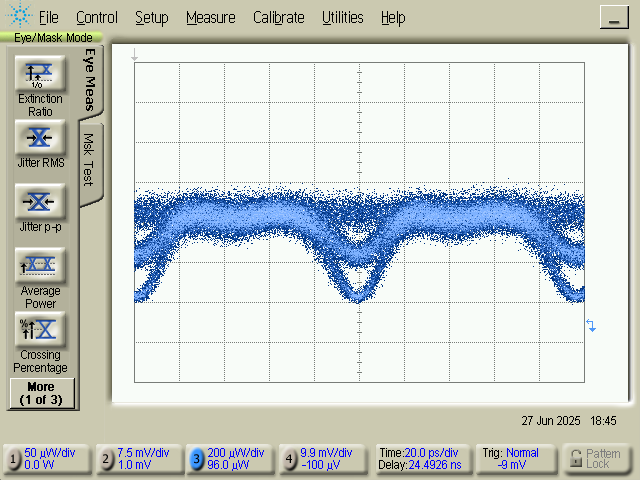Open the Trig Normal settings
Viewport: 640px width, 480px height.
pyautogui.click(x=515, y=459)
